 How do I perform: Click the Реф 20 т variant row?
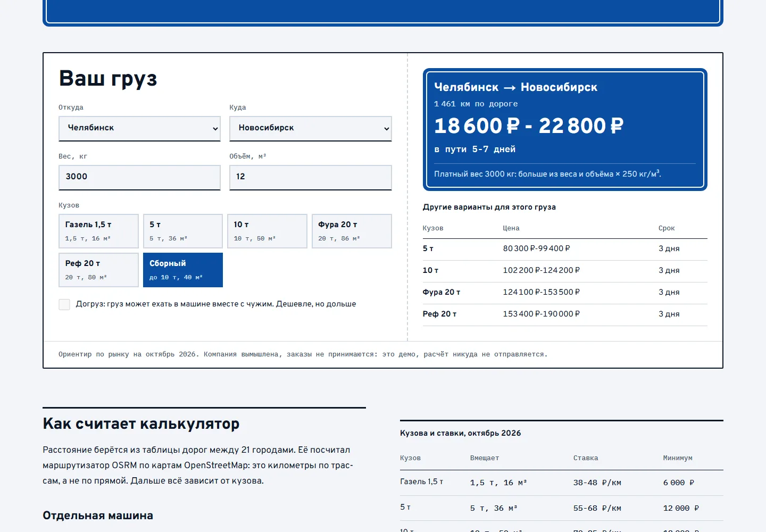(x=565, y=314)
